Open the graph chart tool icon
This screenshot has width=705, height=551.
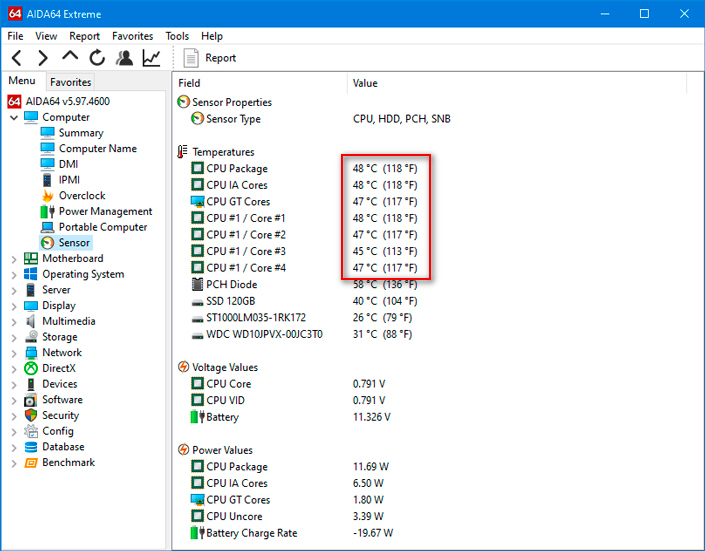pyautogui.click(x=152, y=58)
